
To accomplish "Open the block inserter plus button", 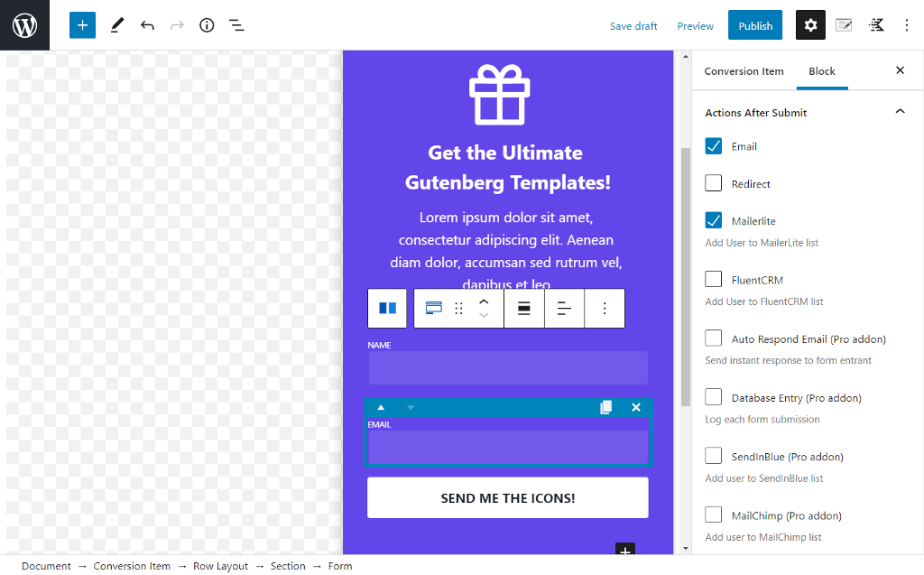I will 82,25.
